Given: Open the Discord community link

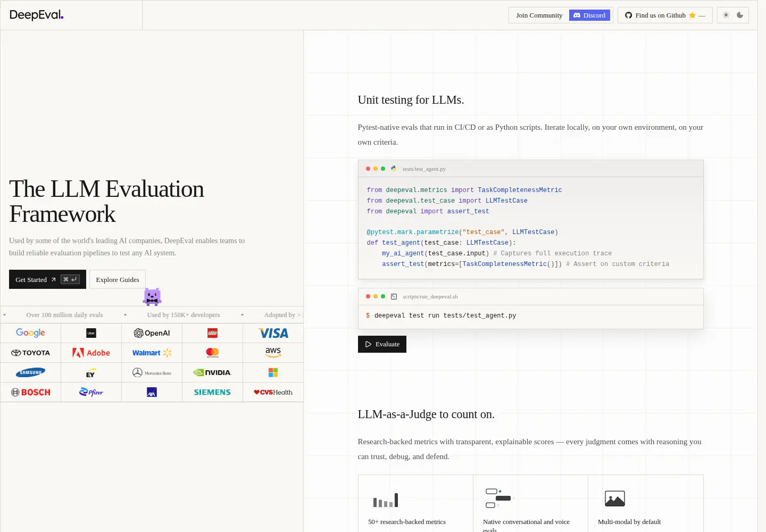Looking at the screenshot, I should pyautogui.click(x=589, y=15).
